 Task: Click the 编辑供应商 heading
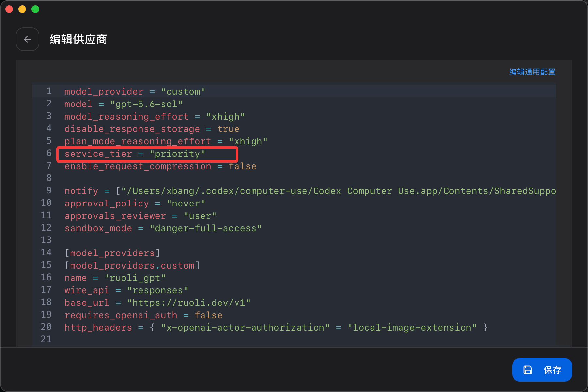click(x=78, y=39)
